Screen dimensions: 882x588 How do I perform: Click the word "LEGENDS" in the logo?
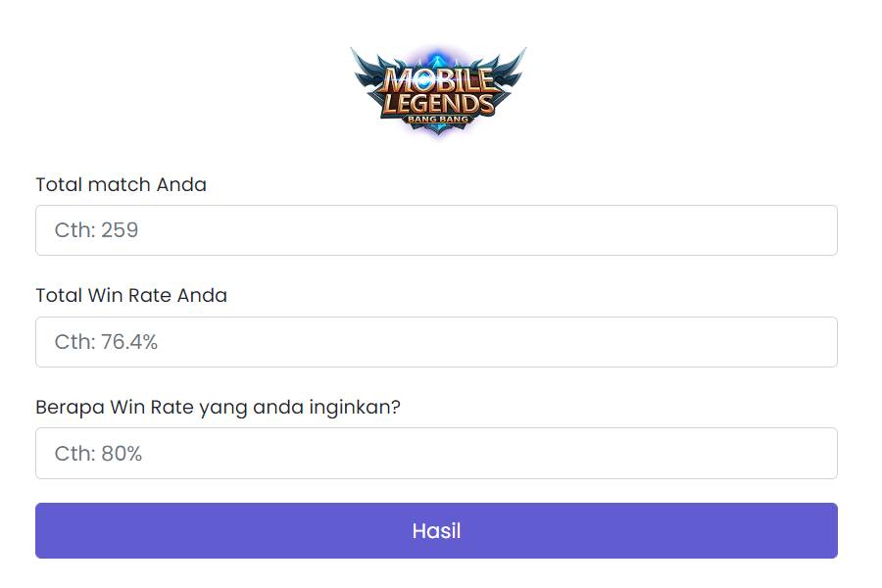438,104
